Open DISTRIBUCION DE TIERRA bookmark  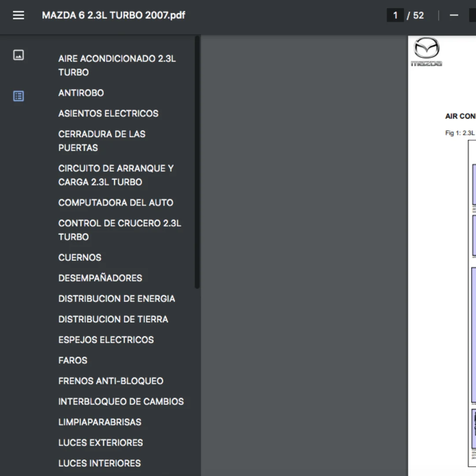113,320
